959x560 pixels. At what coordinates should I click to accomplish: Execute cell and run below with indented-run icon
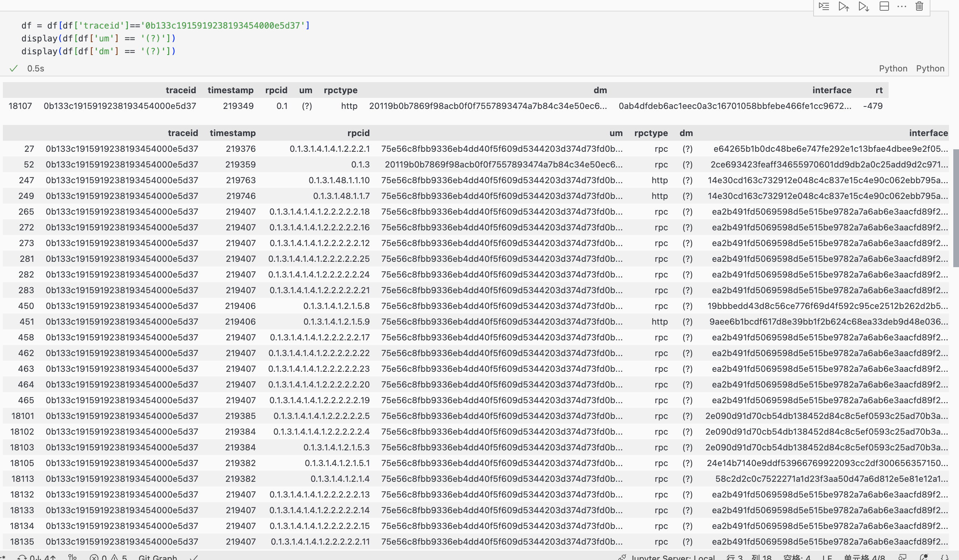tap(824, 6)
